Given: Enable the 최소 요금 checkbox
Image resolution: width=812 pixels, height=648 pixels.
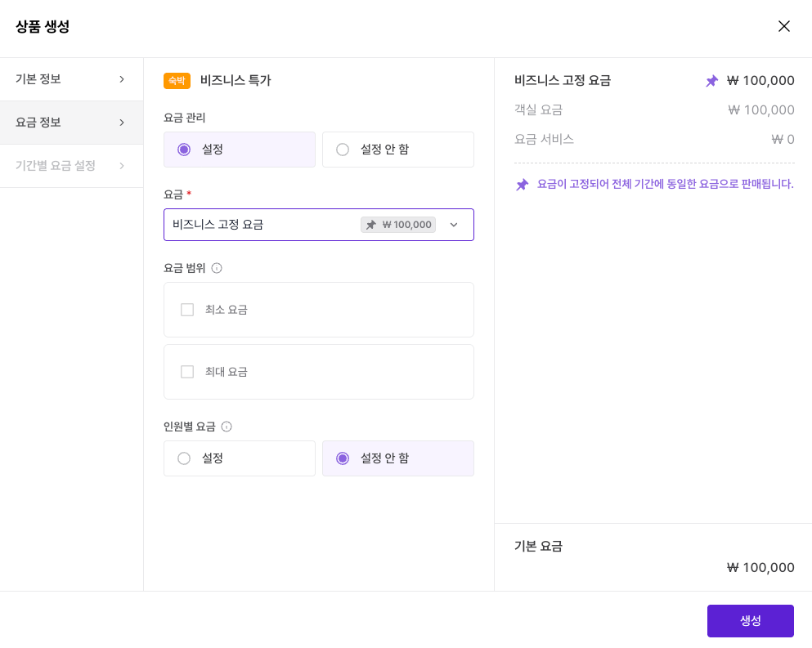Looking at the screenshot, I should [x=186, y=309].
